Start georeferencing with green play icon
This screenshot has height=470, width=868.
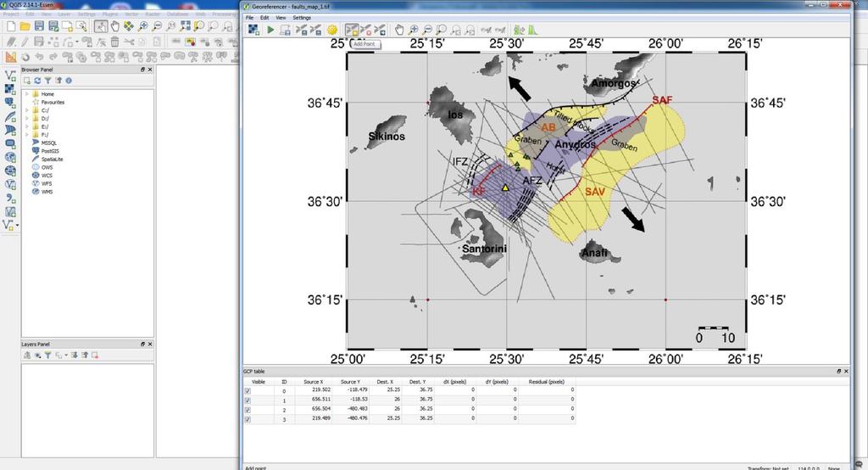tap(270, 30)
